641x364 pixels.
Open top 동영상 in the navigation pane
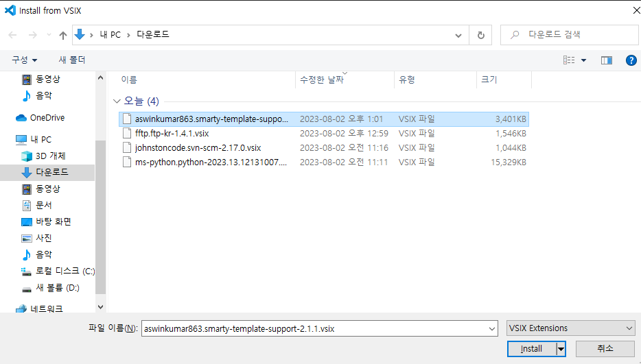click(x=48, y=80)
